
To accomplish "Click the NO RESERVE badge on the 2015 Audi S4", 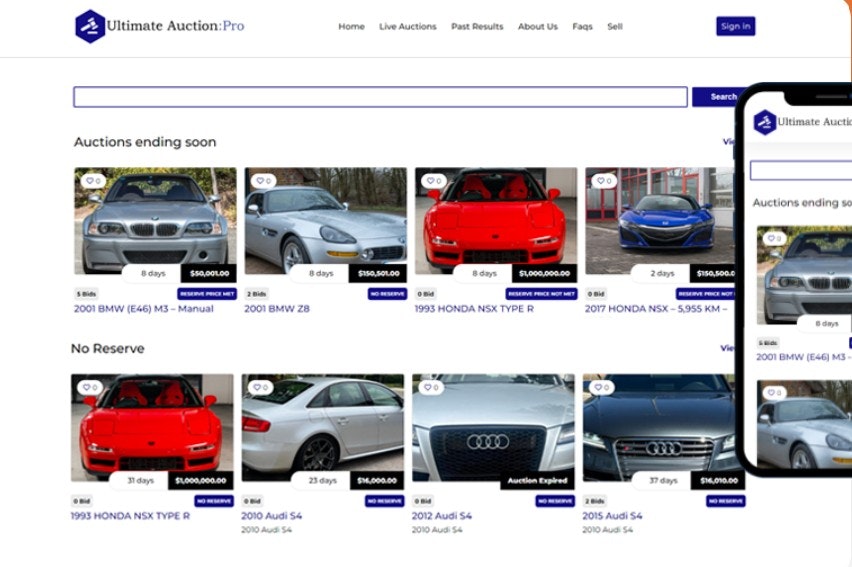I will click(x=725, y=501).
